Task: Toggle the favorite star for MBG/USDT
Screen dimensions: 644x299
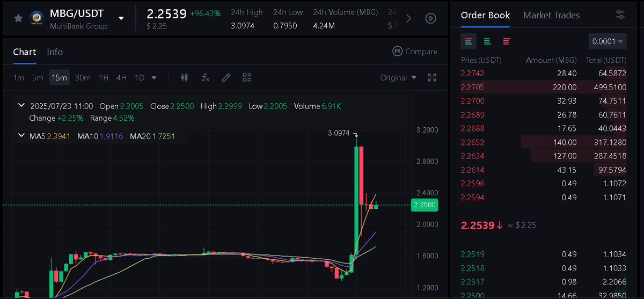Action: click(x=18, y=18)
